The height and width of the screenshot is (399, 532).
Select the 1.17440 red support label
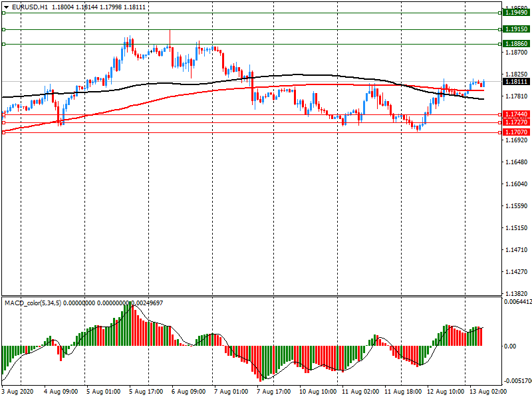[516, 114]
